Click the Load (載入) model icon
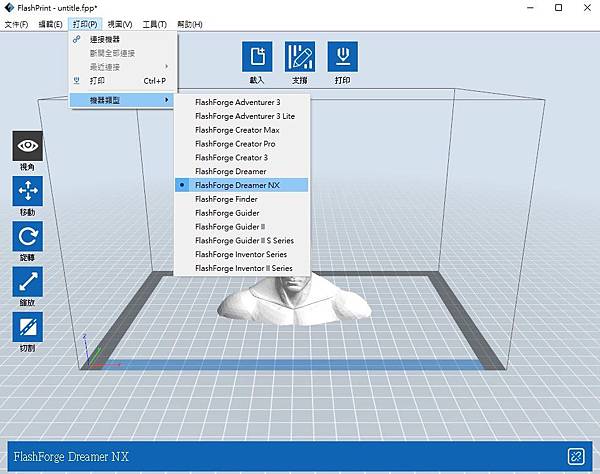The width and height of the screenshot is (600, 474). (257, 57)
